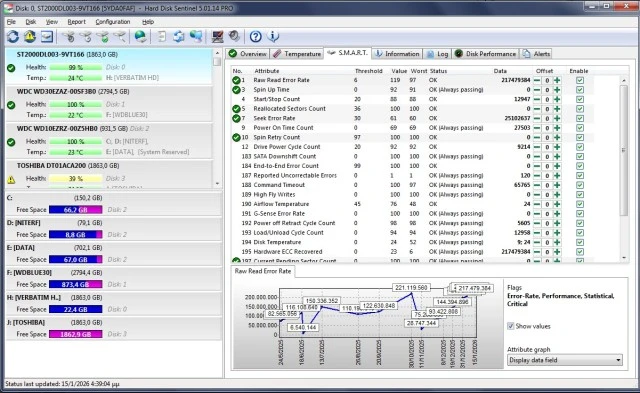Screen dimensions: 640x393
Task: Switch to the Disk Performance tab
Action: [x=486, y=54]
